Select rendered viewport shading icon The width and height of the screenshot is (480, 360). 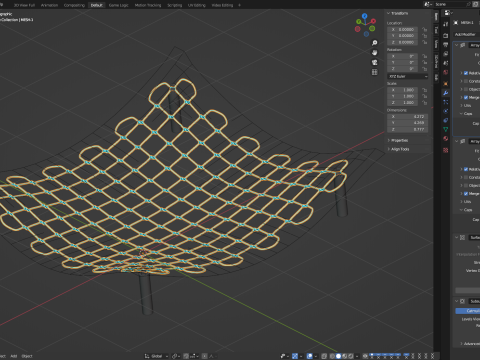[351, 356]
